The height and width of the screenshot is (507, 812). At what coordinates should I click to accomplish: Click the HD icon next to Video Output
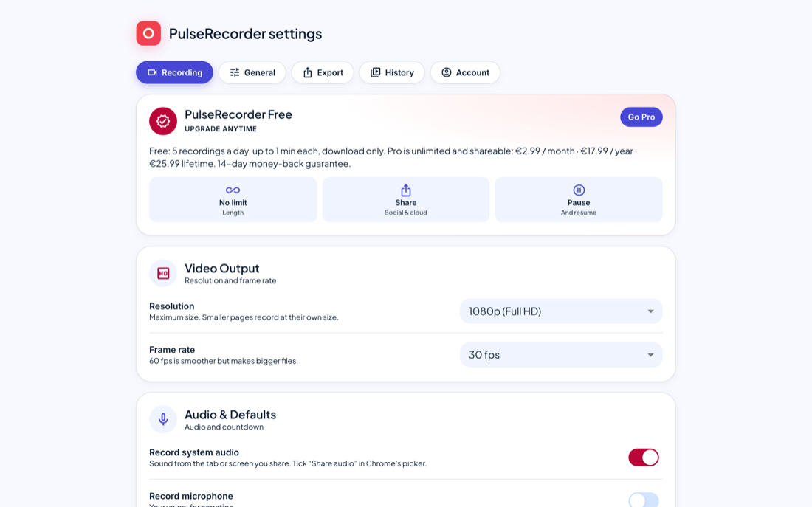tap(163, 273)
